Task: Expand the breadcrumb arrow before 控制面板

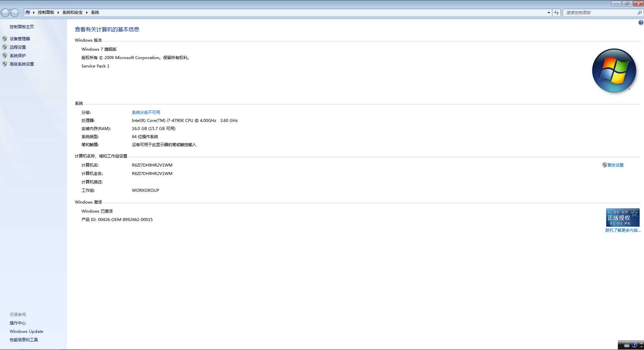Action: click(34, 12)
